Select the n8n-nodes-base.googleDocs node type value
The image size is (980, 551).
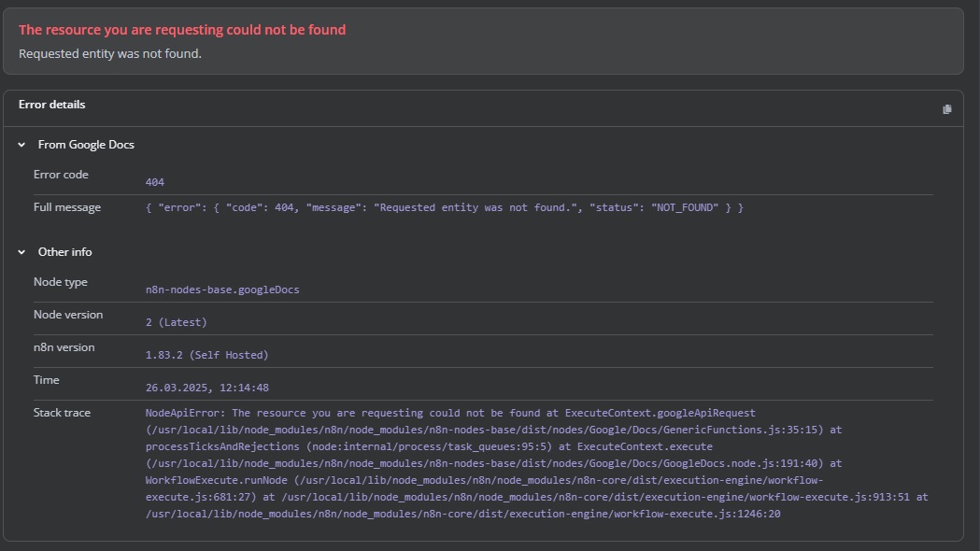pyautogui.click(x=222, y=290)
